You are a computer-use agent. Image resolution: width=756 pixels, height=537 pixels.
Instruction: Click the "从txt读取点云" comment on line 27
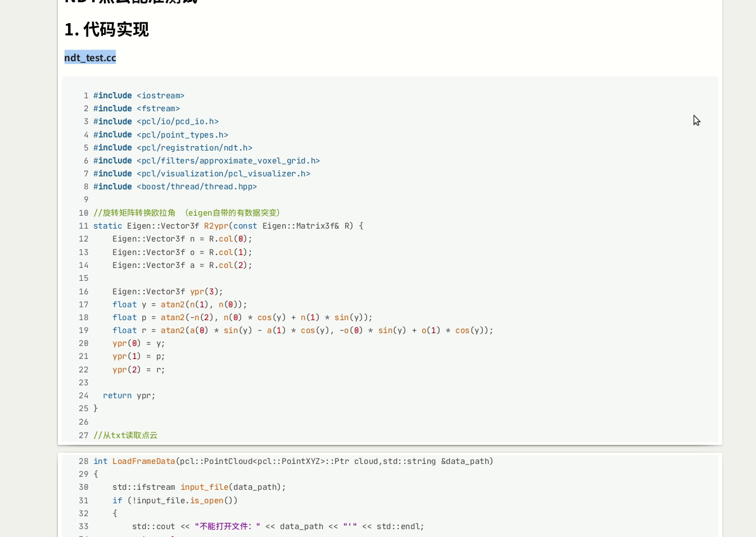click(x=125, y=435)
